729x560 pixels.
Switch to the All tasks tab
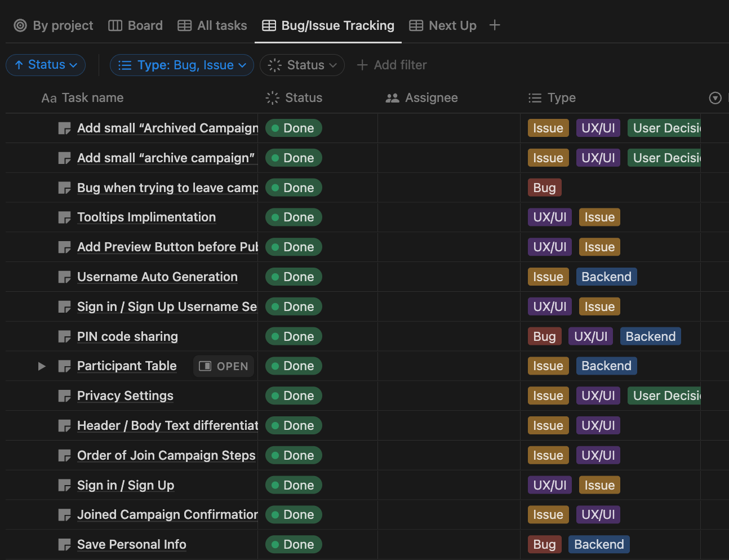[x=212, y=25]
